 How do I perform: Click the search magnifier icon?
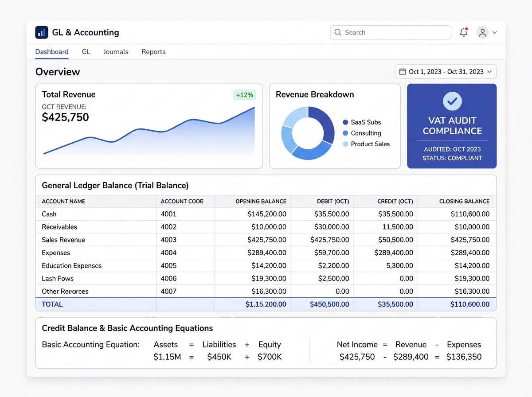(338, 32)
